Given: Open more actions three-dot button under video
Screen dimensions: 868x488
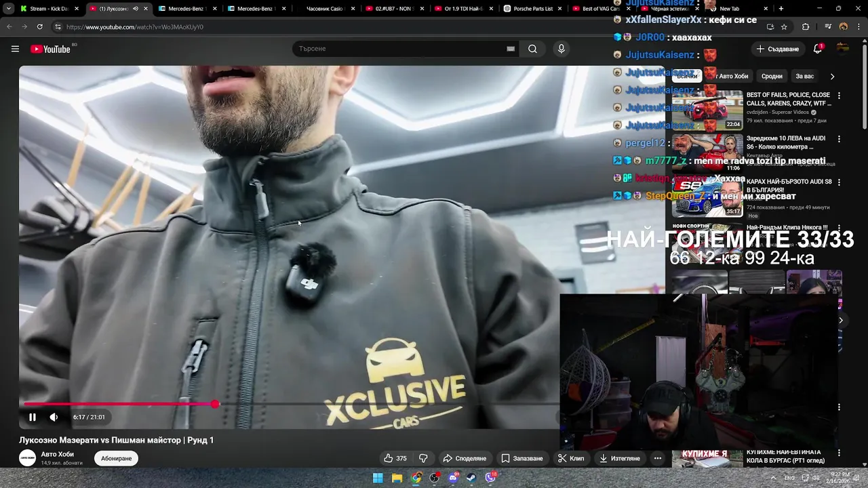Looking at the screenshot, I should click(x=657, y=458).
